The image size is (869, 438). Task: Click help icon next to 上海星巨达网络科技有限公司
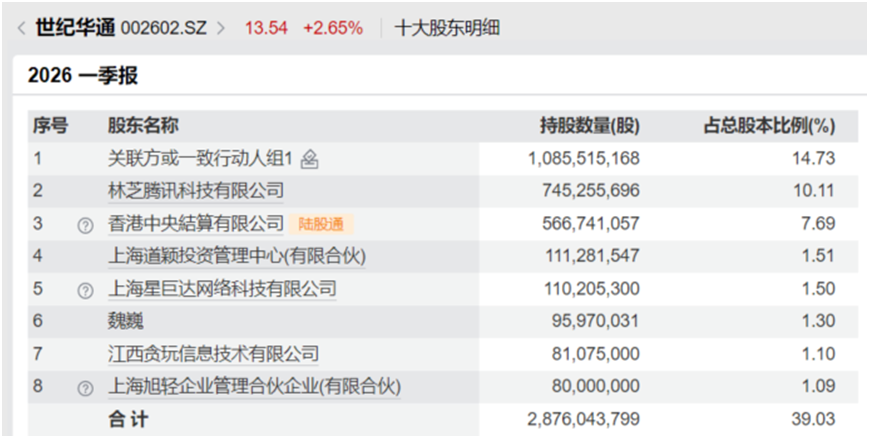(x=85, y=291)
